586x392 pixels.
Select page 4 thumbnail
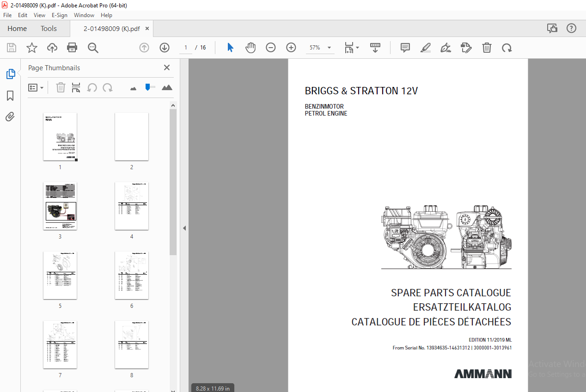click(x=132, y=206)
